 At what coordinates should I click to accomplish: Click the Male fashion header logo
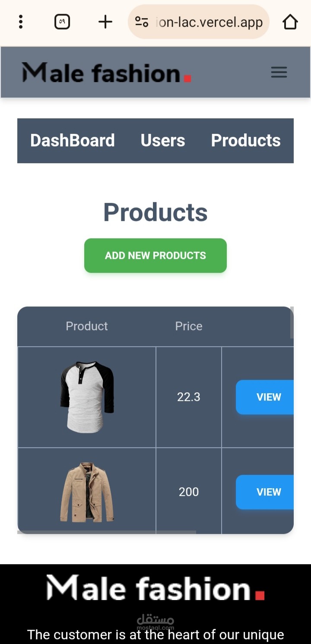[x=107, y=73]
